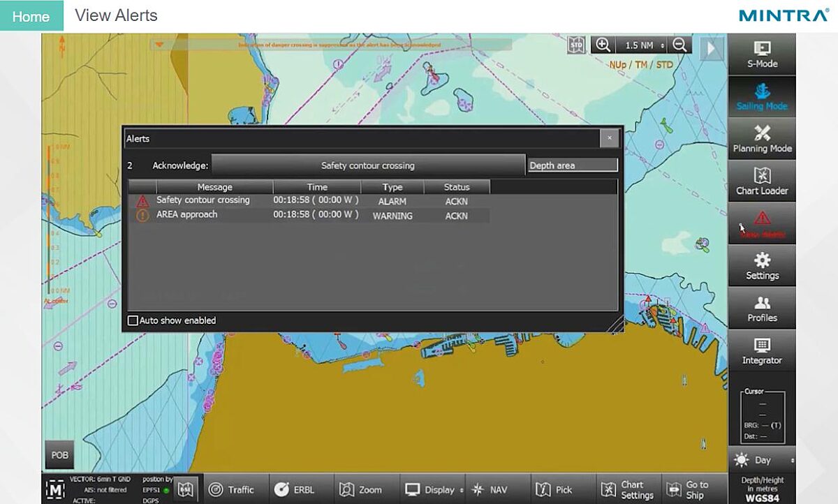
Task: Open the S-Mode panel
Action: [762, 54]
